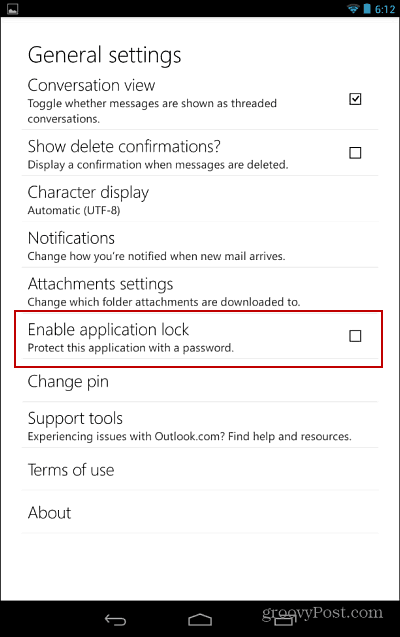400x637 pixels.
Task: Open Attachments settings entry
Action: click(x=200, y=290)
